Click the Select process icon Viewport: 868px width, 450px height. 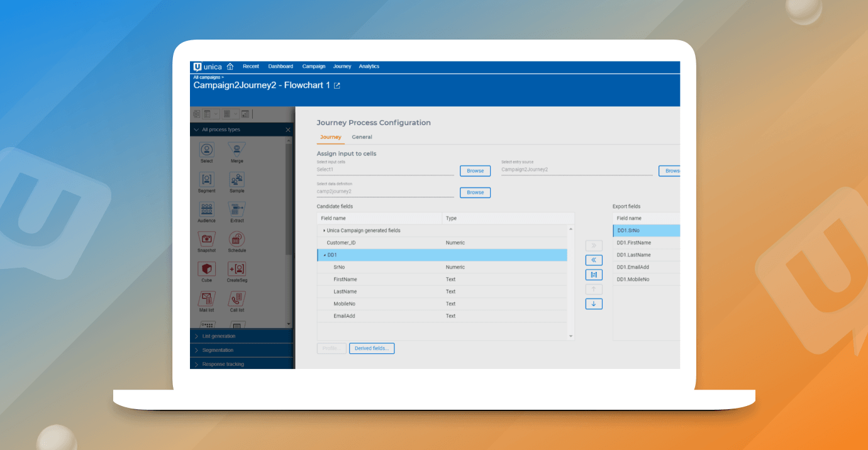[206, 150]
